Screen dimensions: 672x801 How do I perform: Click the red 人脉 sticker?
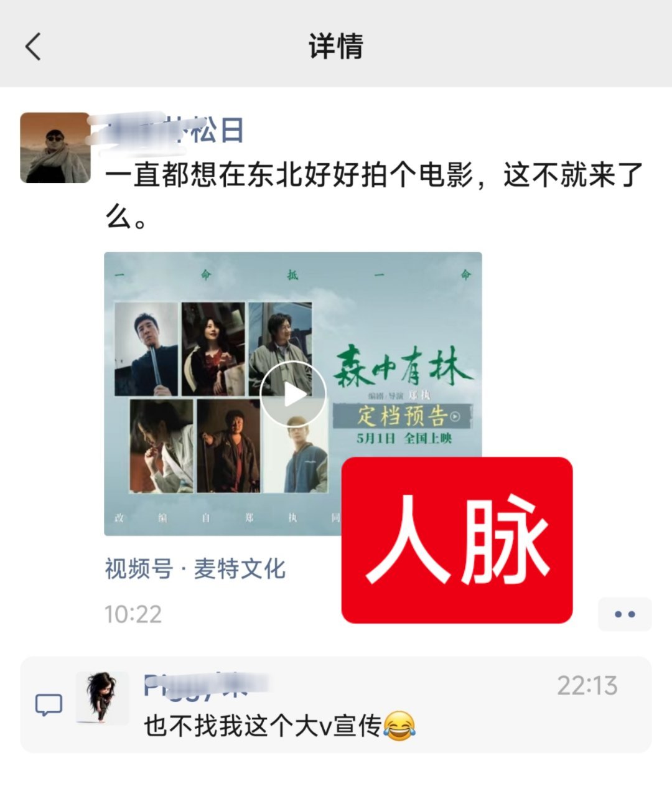tap(457, 540)
